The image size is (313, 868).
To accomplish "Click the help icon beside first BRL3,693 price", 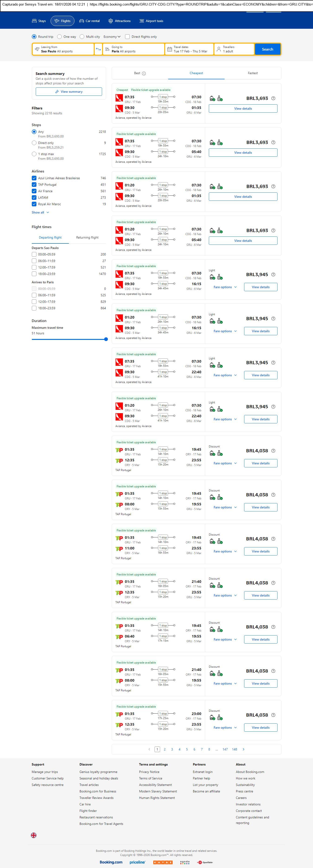I will coord(273,98).
